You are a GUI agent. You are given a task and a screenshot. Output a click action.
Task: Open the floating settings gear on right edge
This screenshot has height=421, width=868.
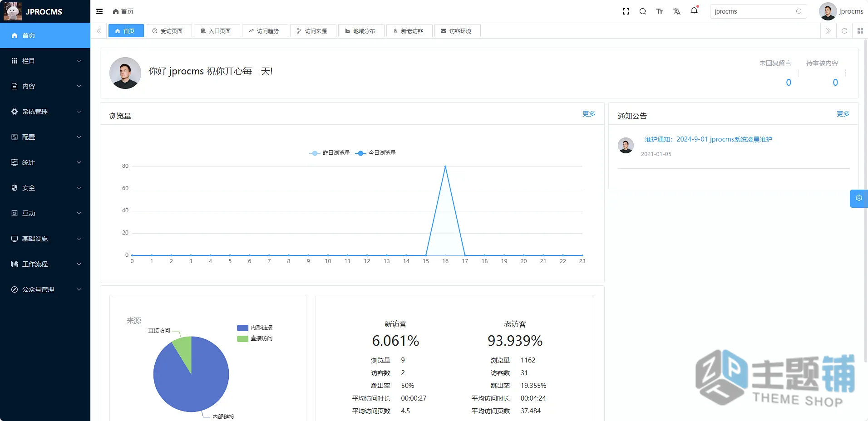tap(859, 198)
